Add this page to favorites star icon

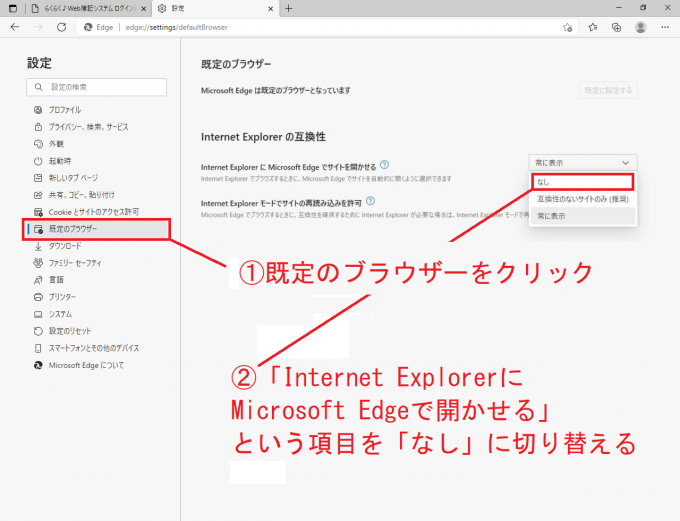(x=567, y=27)
